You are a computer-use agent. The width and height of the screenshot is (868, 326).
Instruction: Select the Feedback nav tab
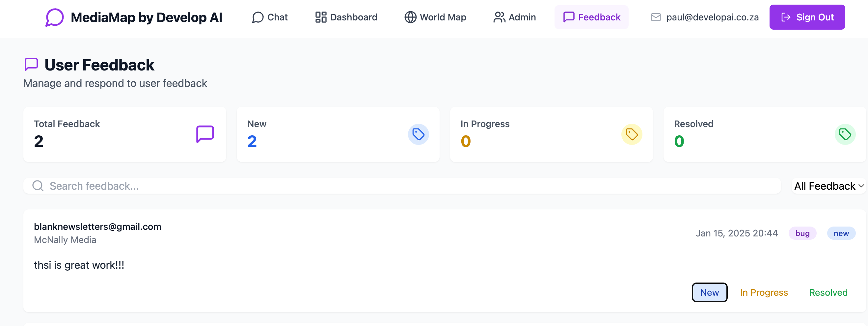(x=591, y=17)
